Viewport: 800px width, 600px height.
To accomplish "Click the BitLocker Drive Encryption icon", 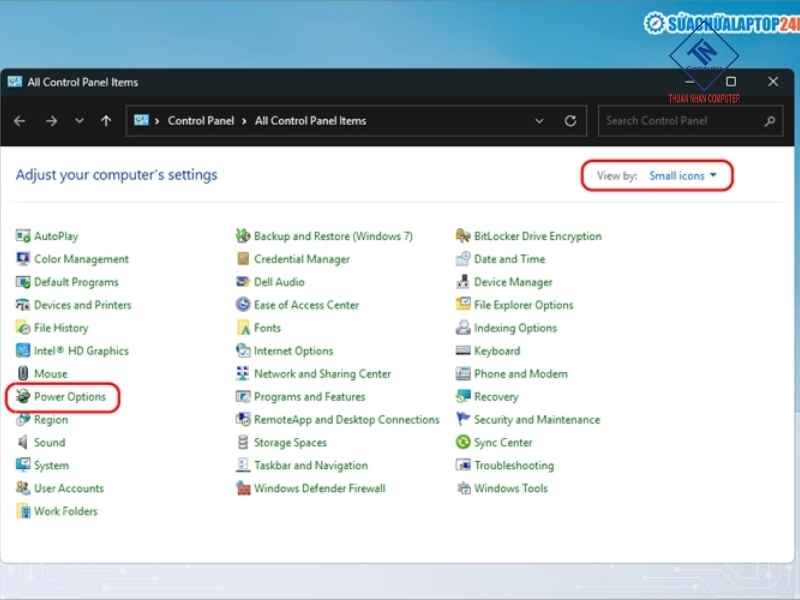I will tap(463, 236).
